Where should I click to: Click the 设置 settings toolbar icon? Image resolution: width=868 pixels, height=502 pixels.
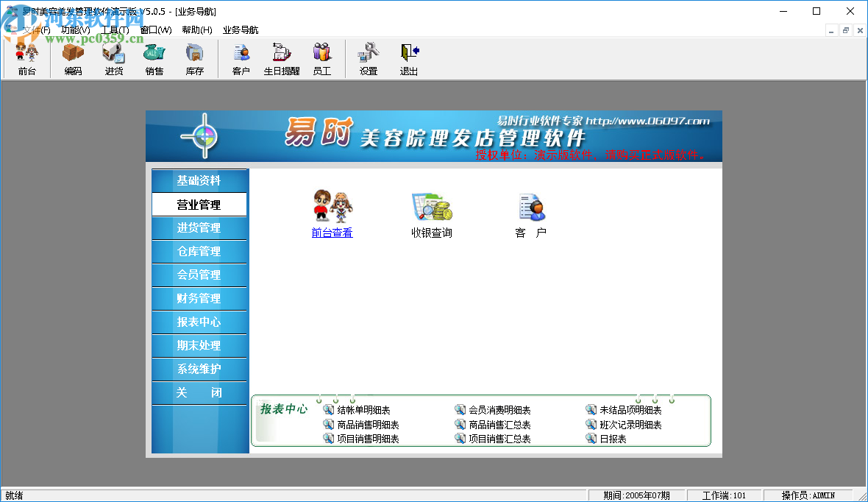click(367, 59)
